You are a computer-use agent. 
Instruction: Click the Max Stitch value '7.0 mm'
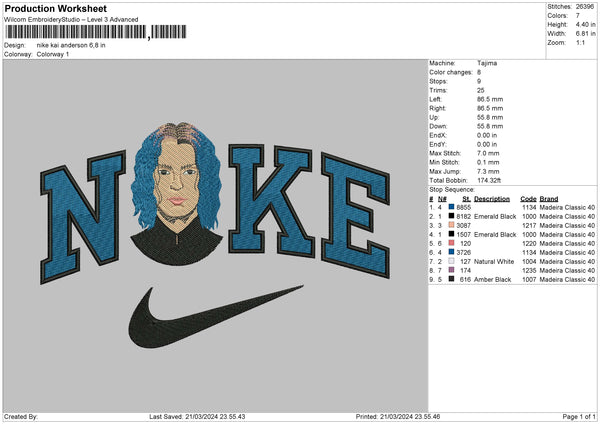488,153
